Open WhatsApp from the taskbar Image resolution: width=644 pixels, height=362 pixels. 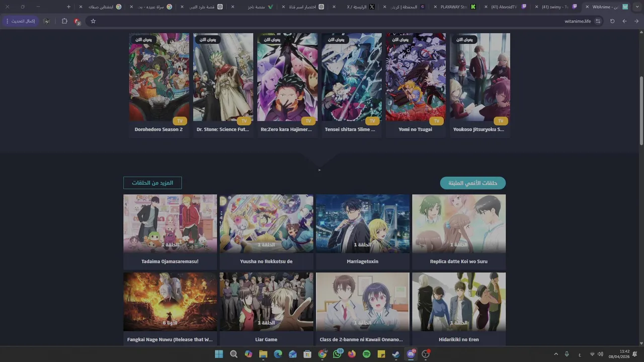click(x=337, y=354)
